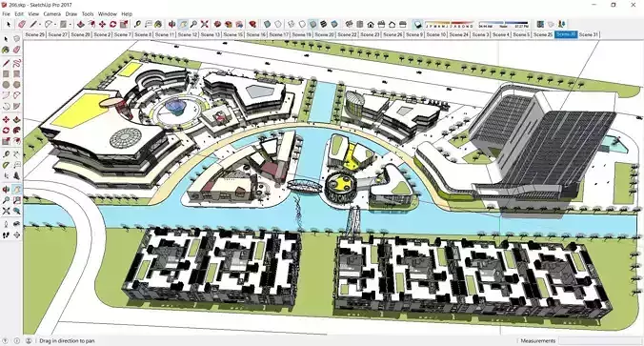The image size is (644, 346).
Task: Select the Eraser tool in the top toolbar
Action: point(22,24)
